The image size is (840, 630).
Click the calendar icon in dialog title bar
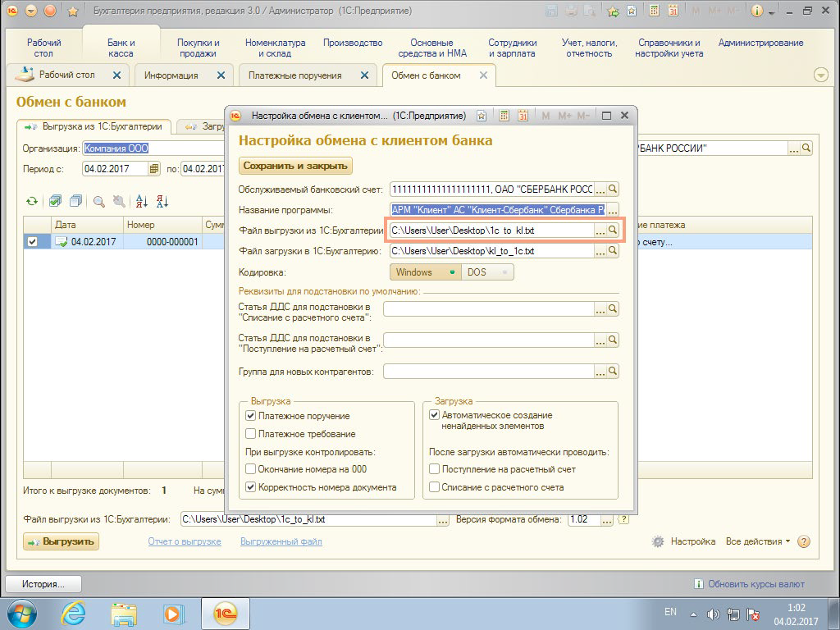523,116
